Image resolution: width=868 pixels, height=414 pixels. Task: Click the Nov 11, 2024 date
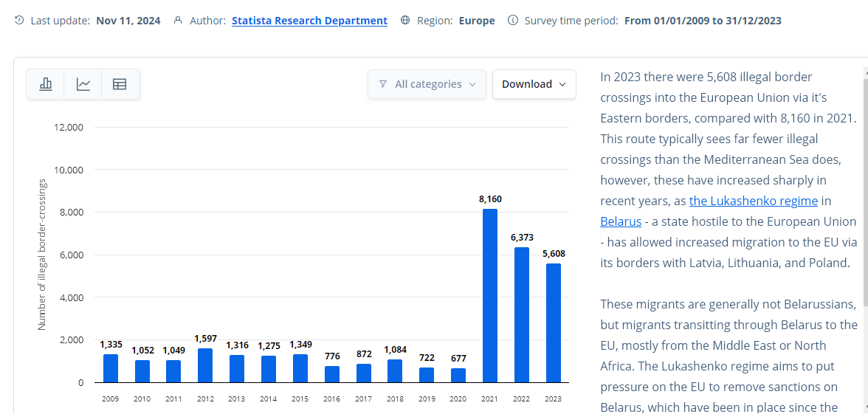[x=128, y=21]
